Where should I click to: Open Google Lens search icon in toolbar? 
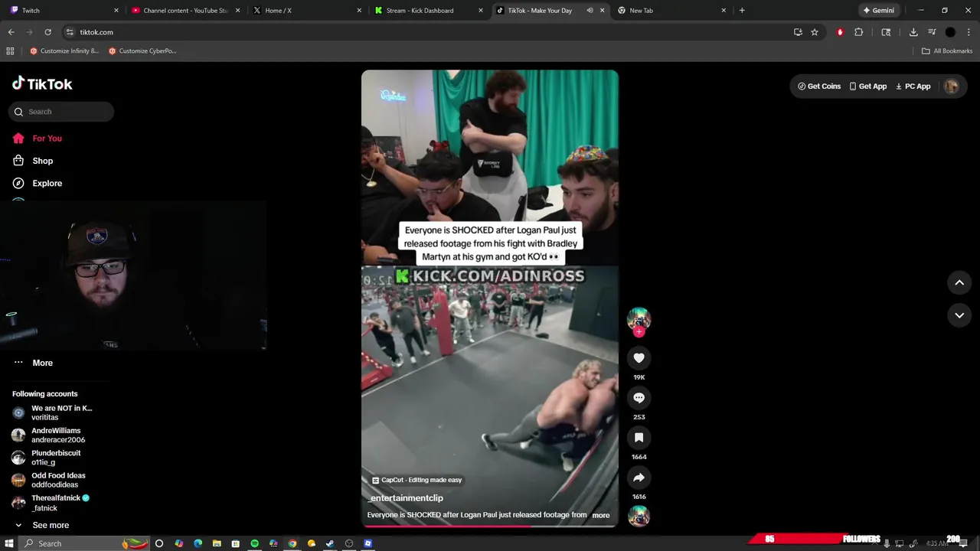click(886, 32)
